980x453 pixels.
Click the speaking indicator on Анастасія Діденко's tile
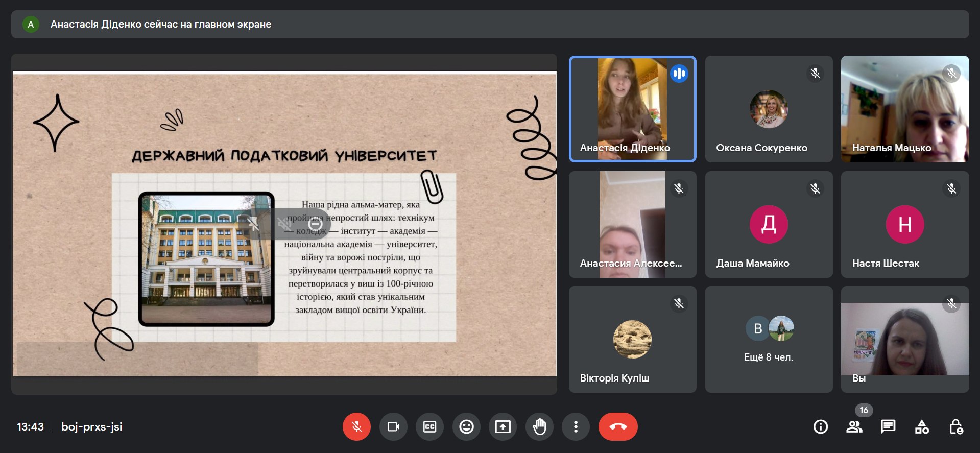(679, 74)
